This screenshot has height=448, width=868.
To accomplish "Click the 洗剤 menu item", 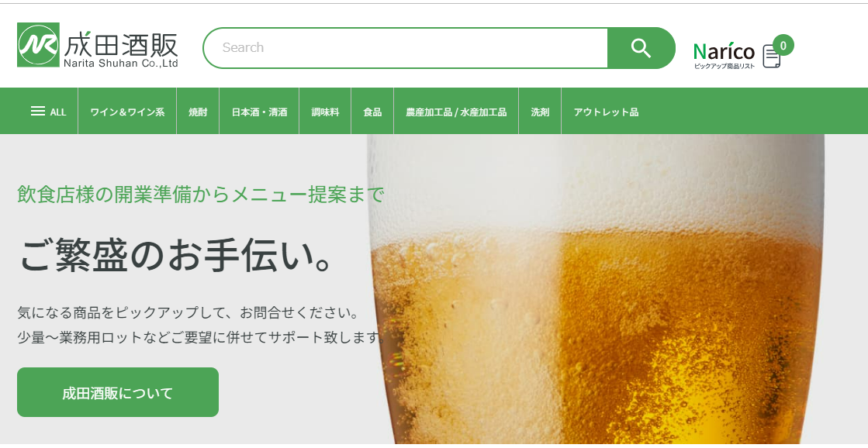I will pyautogui.click(x=540, y=112).
